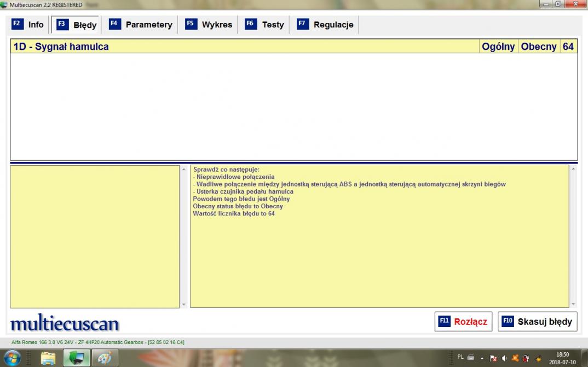Click the 'Ogólny' cell in error row

click(498, 46)
